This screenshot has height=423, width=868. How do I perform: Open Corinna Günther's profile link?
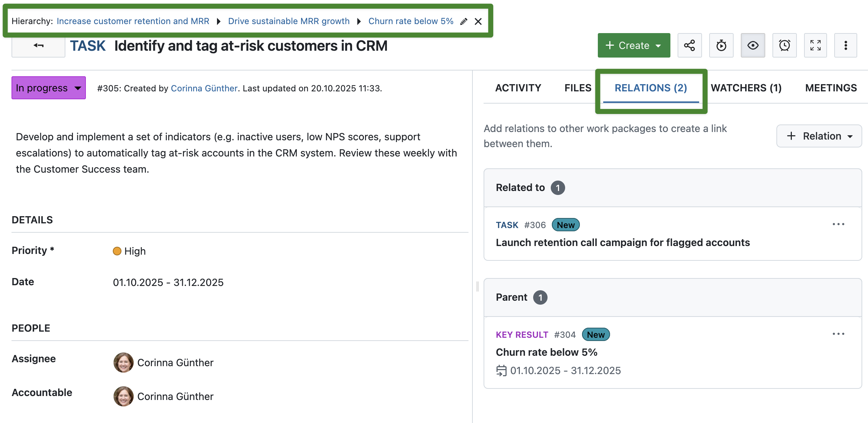[x=204, y=88]
